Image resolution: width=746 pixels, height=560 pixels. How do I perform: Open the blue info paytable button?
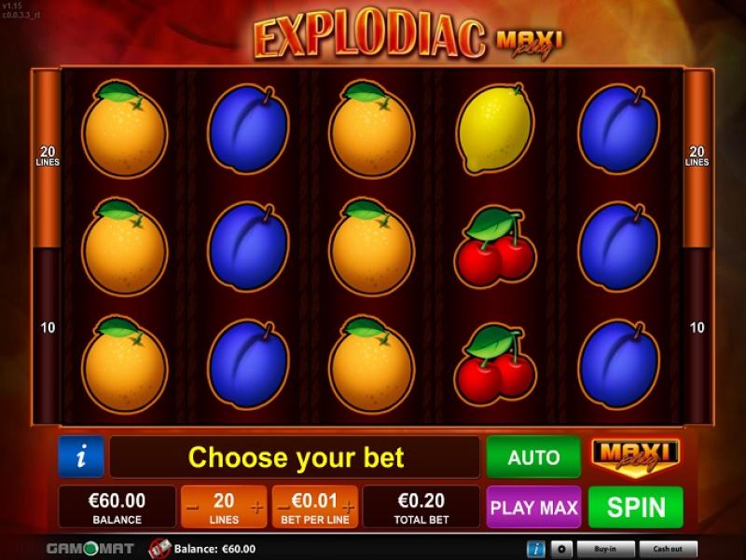[81, 457]
